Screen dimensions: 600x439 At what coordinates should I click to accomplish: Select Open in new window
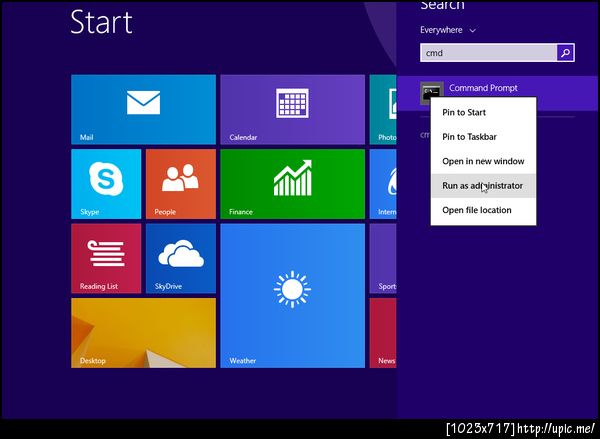click(x=483, y=161)
